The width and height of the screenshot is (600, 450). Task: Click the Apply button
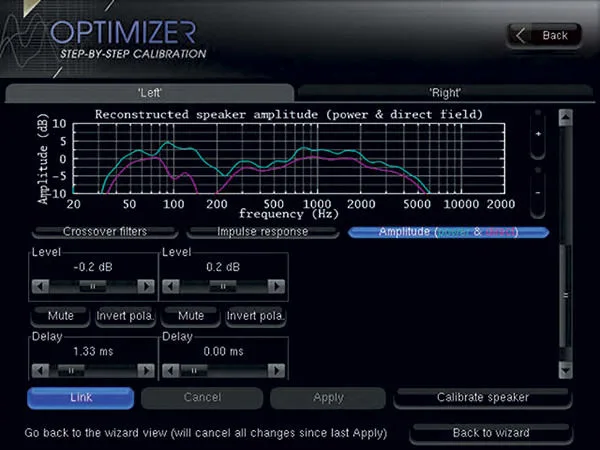pyautogui.click(x=328, y=398)
